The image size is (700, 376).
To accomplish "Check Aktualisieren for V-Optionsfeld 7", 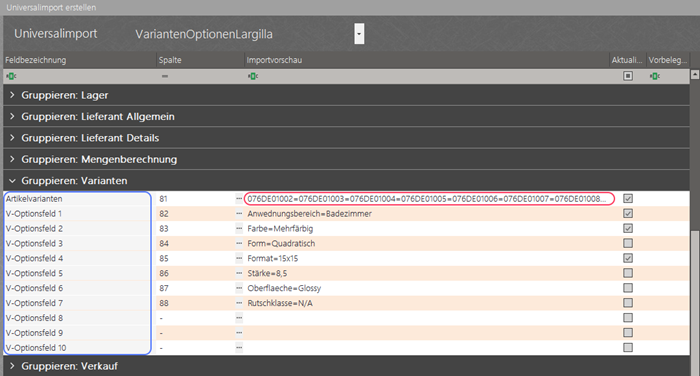I will (628, 303).
